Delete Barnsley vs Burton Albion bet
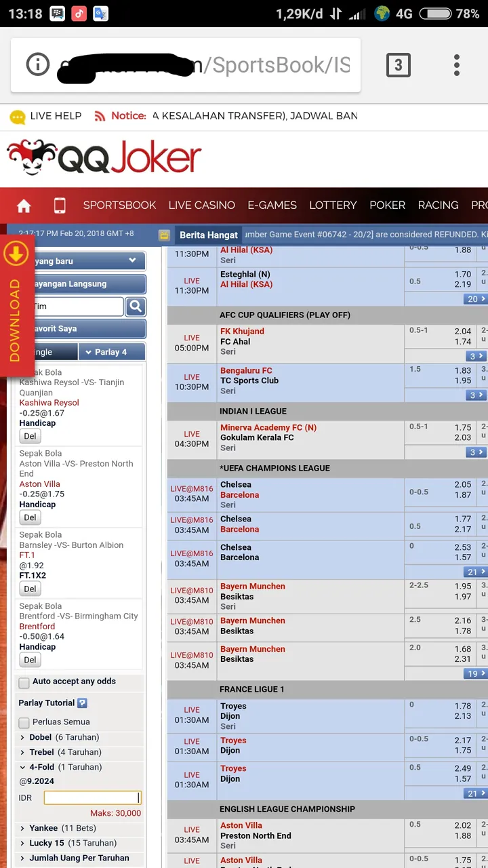The image size is (488, 868). point(30,589)
